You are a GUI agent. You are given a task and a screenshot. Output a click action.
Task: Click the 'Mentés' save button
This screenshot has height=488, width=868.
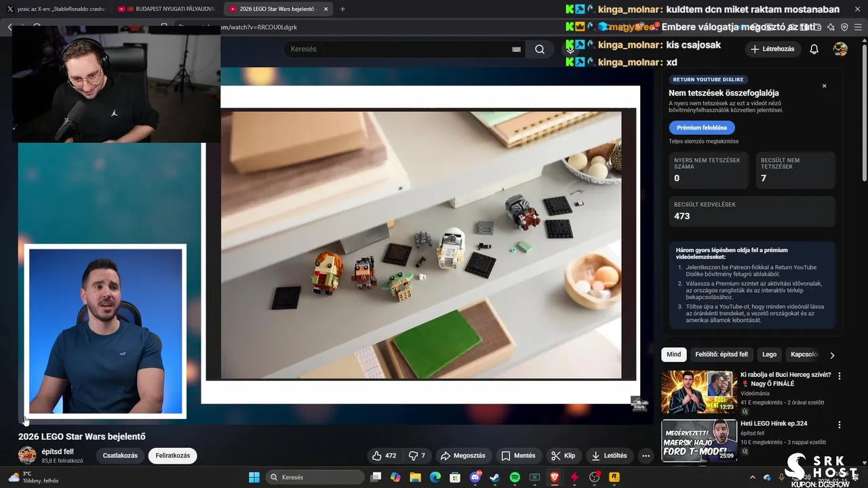pyautogui.click(x=518, y=455)
